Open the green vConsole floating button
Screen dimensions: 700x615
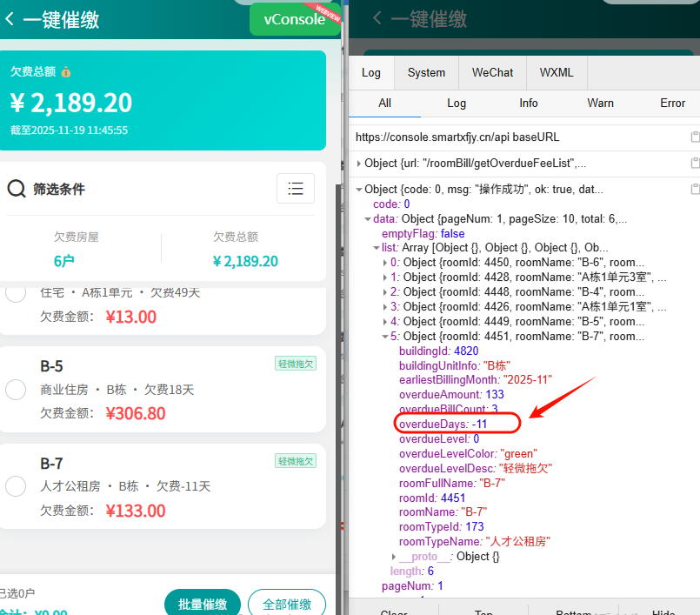[x=295, y=19]
